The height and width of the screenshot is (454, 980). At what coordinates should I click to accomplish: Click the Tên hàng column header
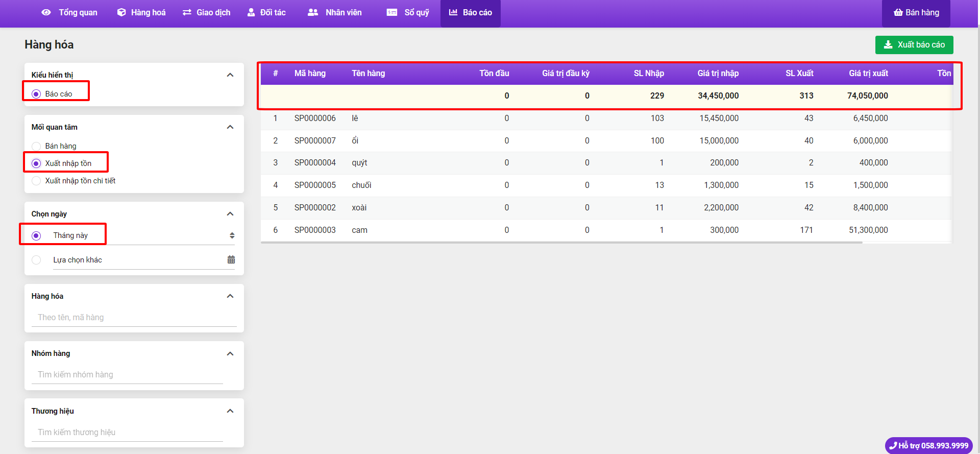369,74
